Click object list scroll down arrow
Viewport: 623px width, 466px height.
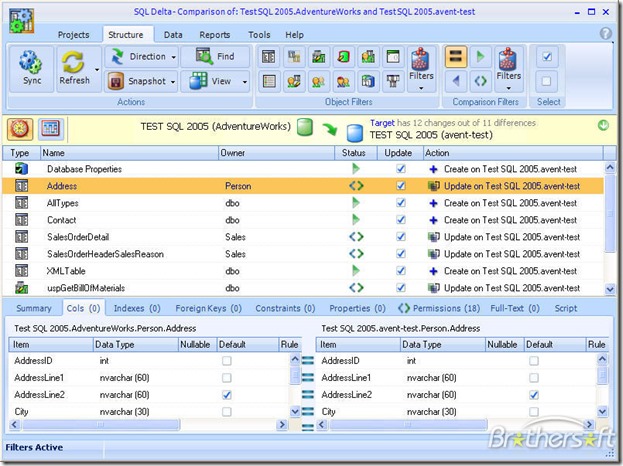pos(610,289)
